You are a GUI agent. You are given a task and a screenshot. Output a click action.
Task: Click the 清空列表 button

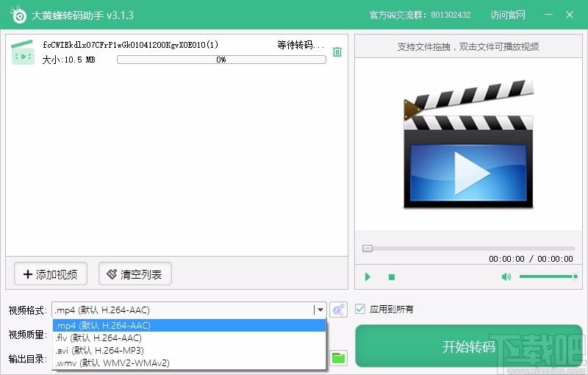(x=135, y=274)
